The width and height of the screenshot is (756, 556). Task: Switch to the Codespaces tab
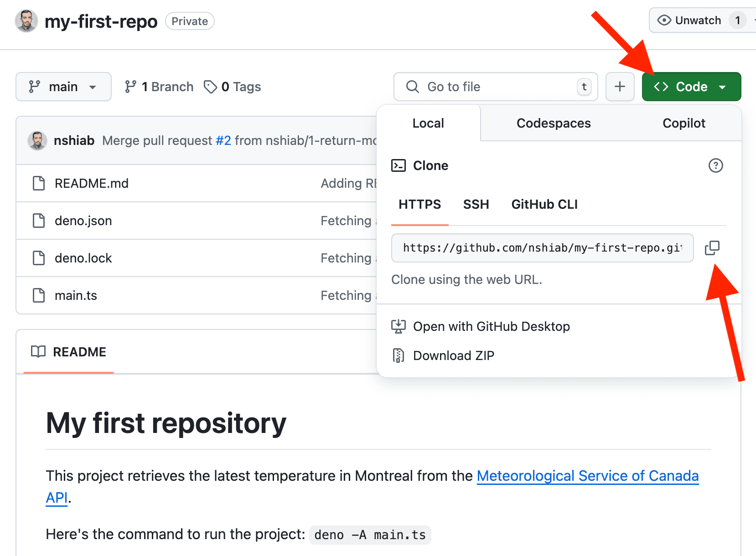tap(553, 123)
